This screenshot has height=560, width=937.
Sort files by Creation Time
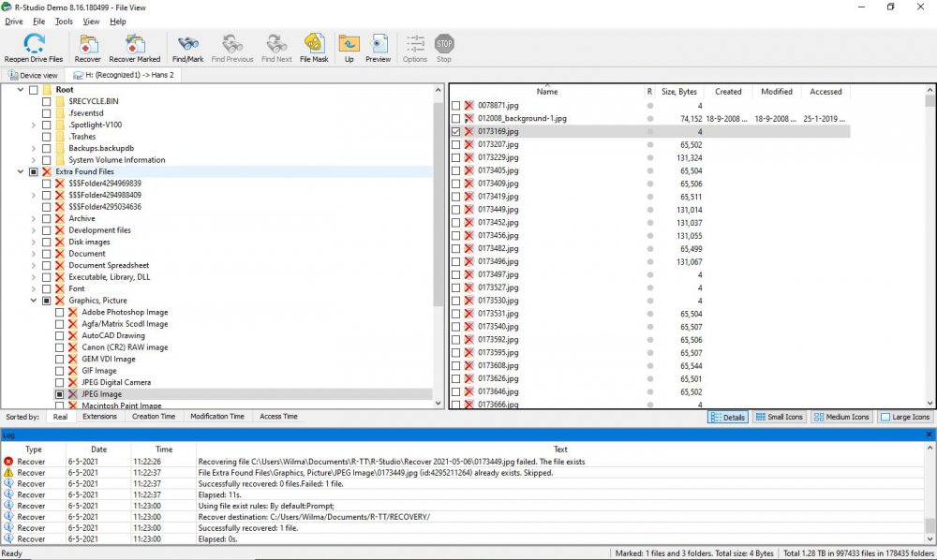[x=154, y=417]
